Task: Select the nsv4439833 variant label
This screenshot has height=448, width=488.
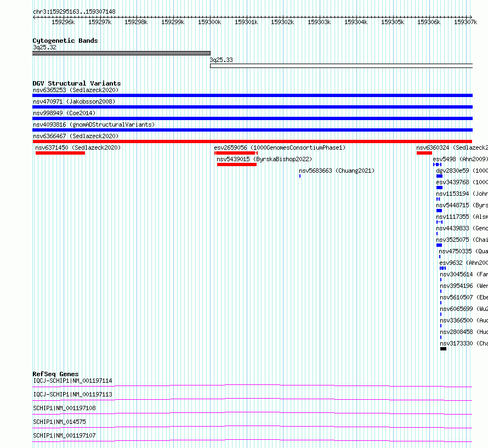Action: (x=462, y=228)
